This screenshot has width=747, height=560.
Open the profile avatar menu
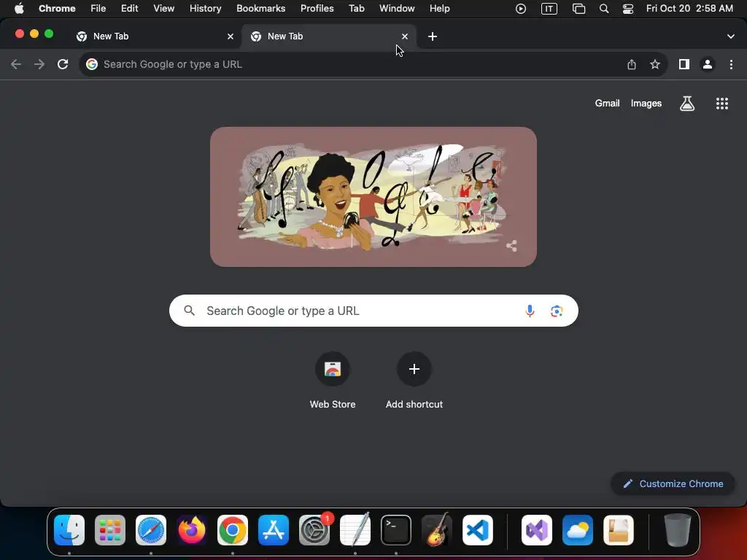click(x=708, y=64)
